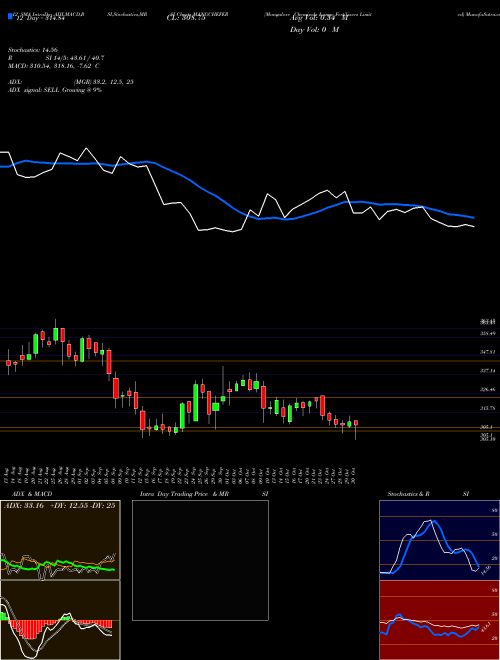This screenshot has height=660, width=500.
Task: Click the rotated 43.61 RSI value label
Action: tap(485, 627)
